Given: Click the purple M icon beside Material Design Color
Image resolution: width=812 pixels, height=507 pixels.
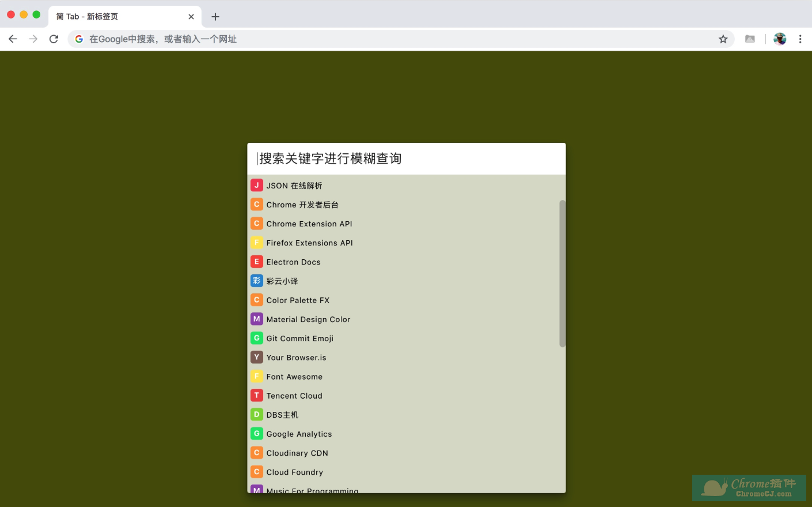Looking at the screenshot, I should click(x=257, y=319).
